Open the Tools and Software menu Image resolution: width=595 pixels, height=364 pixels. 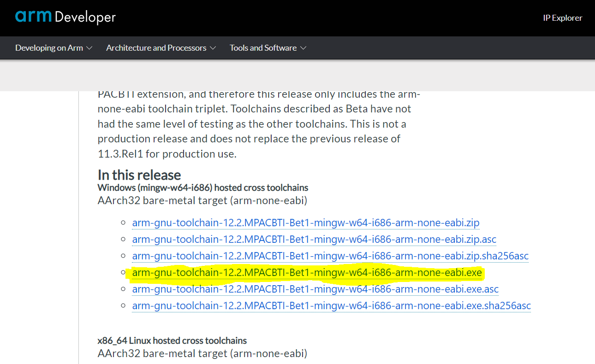(x=263, y=47)
